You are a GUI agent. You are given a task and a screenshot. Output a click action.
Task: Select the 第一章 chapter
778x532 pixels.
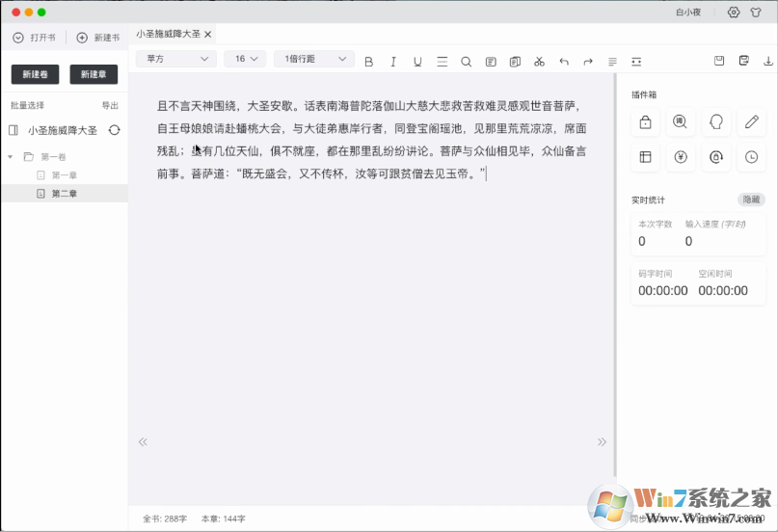coord(64,175)
